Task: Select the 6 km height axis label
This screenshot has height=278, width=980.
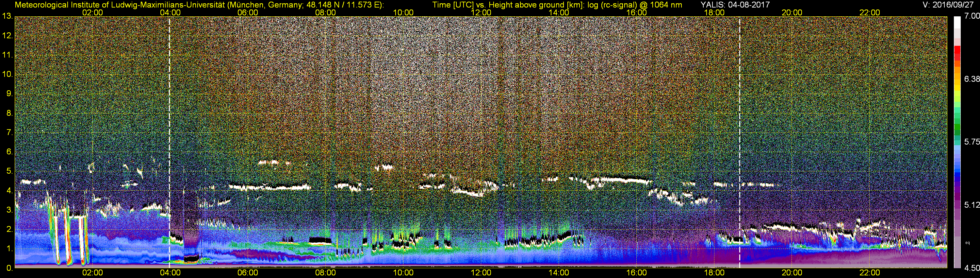Action: [9, 151]
